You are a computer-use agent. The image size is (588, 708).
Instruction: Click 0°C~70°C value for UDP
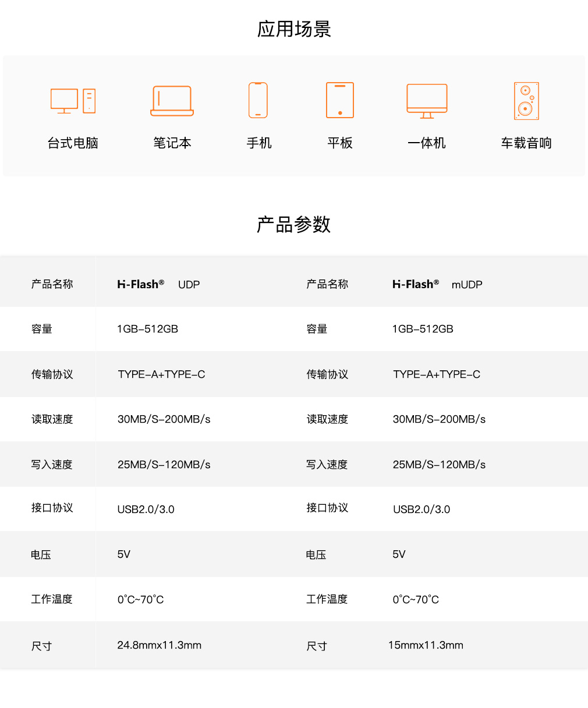[141, 600]
